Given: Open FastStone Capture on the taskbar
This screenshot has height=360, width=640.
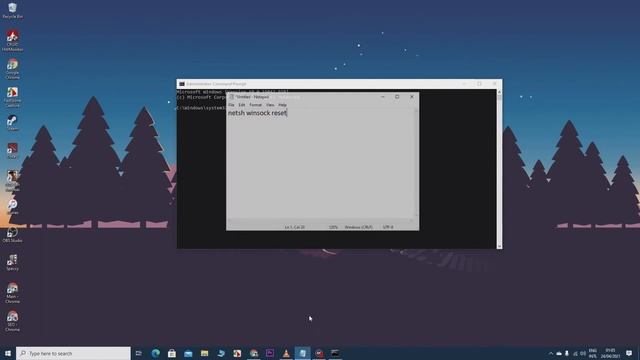Looking at the screenshot, I should [237, 353].
